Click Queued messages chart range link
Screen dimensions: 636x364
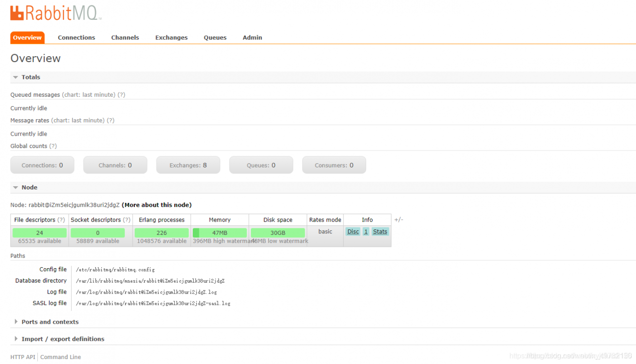(x=88, y=95)
